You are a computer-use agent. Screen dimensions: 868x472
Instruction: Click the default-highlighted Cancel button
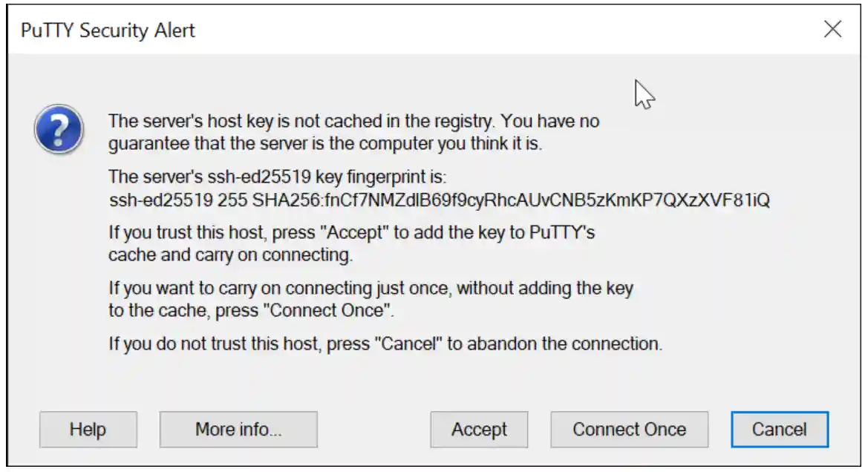pos(779,429)
